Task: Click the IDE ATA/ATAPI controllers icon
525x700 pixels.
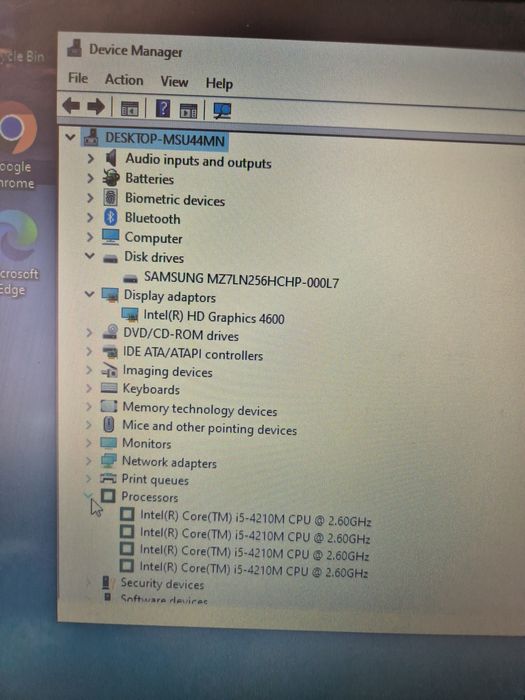Action: tap(110, 351)
